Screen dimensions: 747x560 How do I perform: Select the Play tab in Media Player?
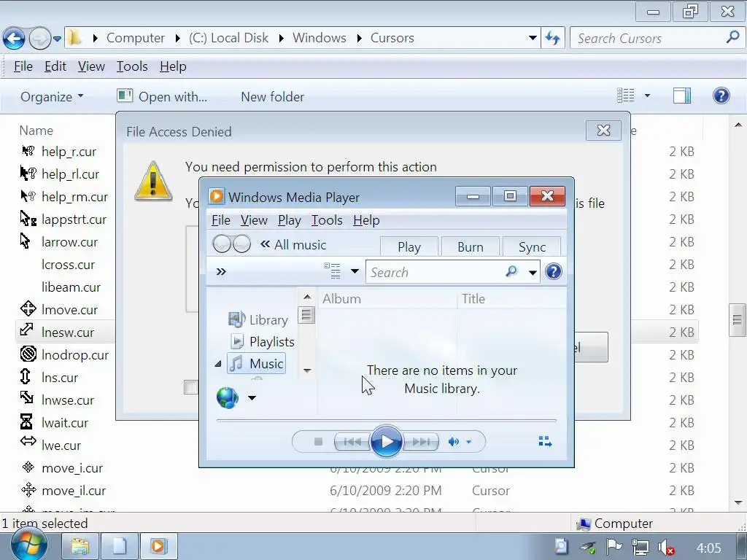[x=409, y=246]
